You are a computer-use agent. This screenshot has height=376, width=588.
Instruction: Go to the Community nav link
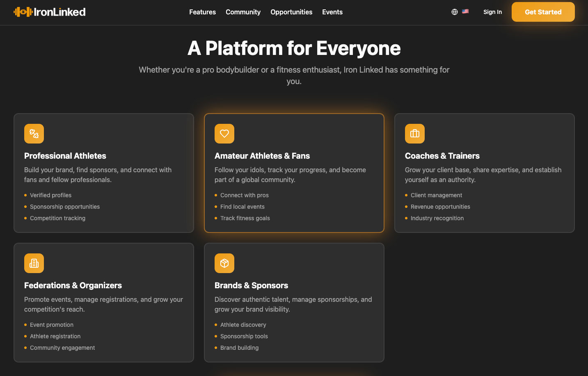click(x=243, y=12)
